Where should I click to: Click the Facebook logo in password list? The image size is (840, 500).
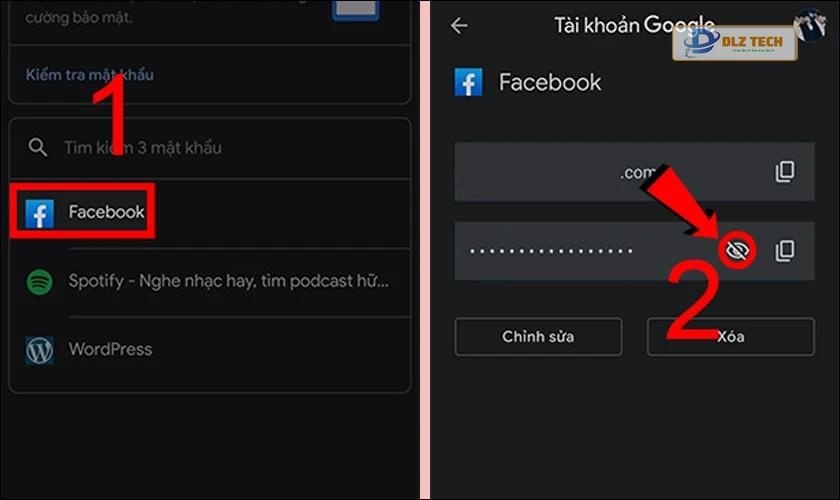pyautogui.click(x=40, y=213)
